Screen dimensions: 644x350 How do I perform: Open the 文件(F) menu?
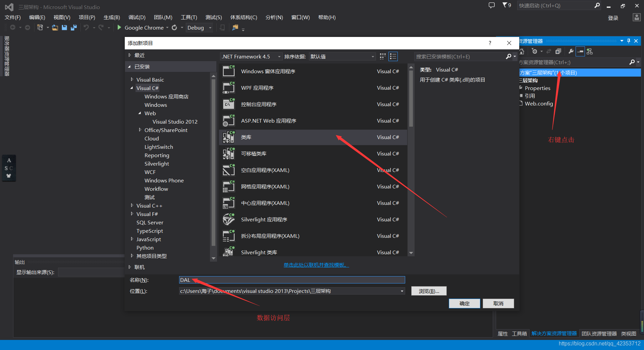(x=13, y=17)
